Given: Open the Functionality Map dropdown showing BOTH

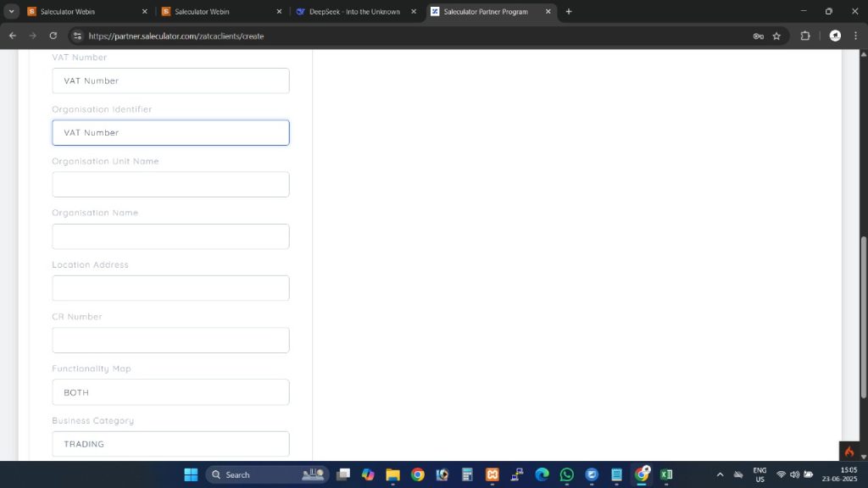Looking at the screenshot, I should click(170, 392).
